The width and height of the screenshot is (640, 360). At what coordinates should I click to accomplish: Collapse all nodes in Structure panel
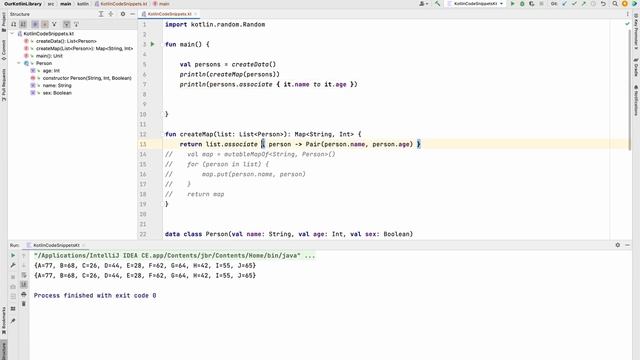coord(111,14)
